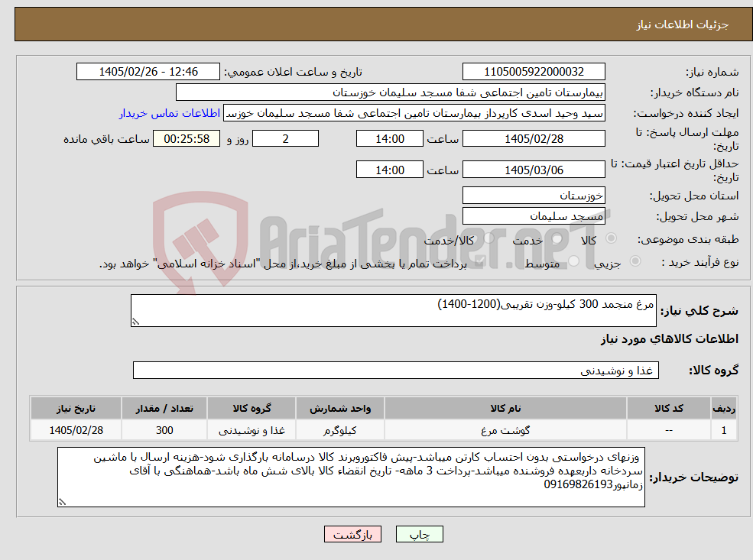Screen dimensions: 753x560
Task: Toggle the Islamic treasury payment checkbox
Action: (x=479, y=262)
